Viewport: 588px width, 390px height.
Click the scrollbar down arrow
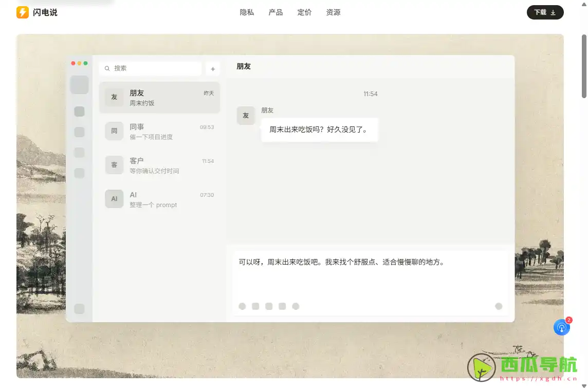click(x=584, y=386)
